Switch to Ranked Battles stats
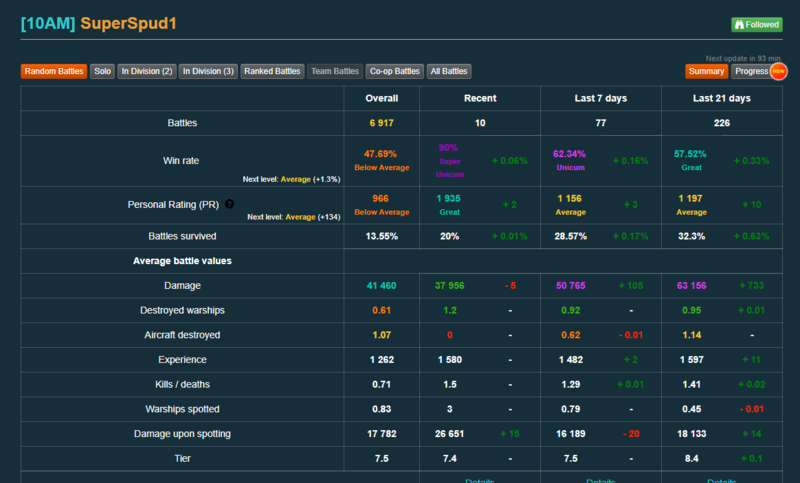 pos(272,71)
